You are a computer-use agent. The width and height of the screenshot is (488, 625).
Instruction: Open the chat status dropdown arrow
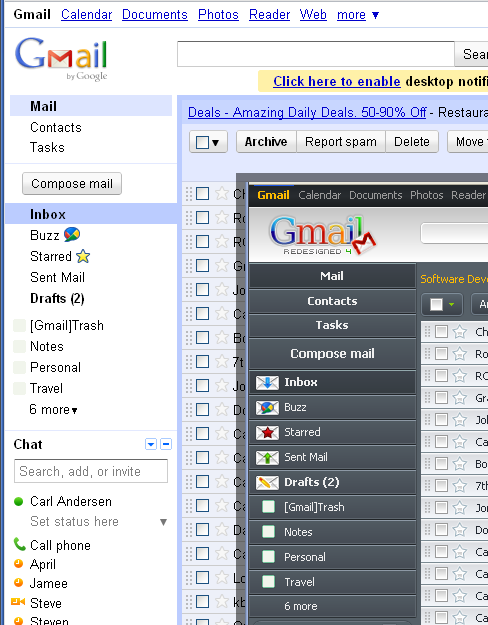(x=163, y=522)
